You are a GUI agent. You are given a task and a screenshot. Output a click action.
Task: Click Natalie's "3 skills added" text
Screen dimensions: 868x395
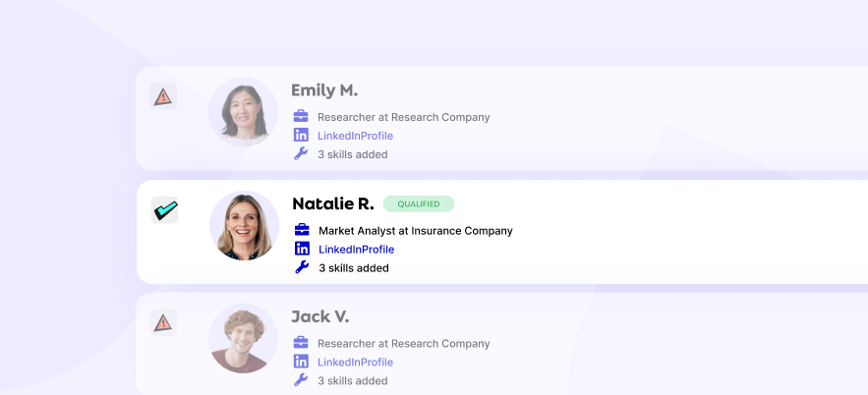tap(354, 268)
